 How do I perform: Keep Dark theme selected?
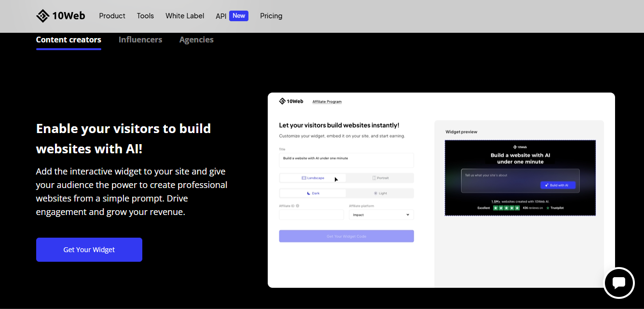[313, 193]
